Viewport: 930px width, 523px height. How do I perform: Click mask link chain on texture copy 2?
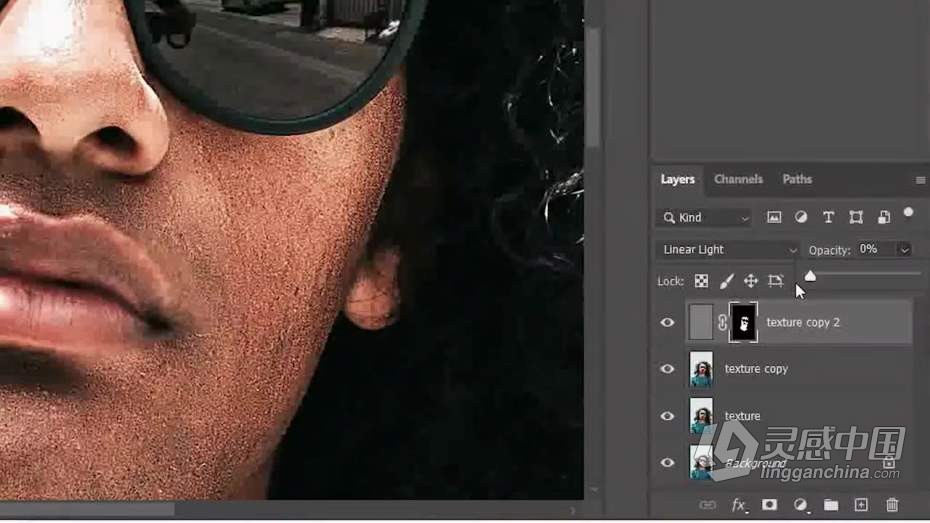pos(722,323)
